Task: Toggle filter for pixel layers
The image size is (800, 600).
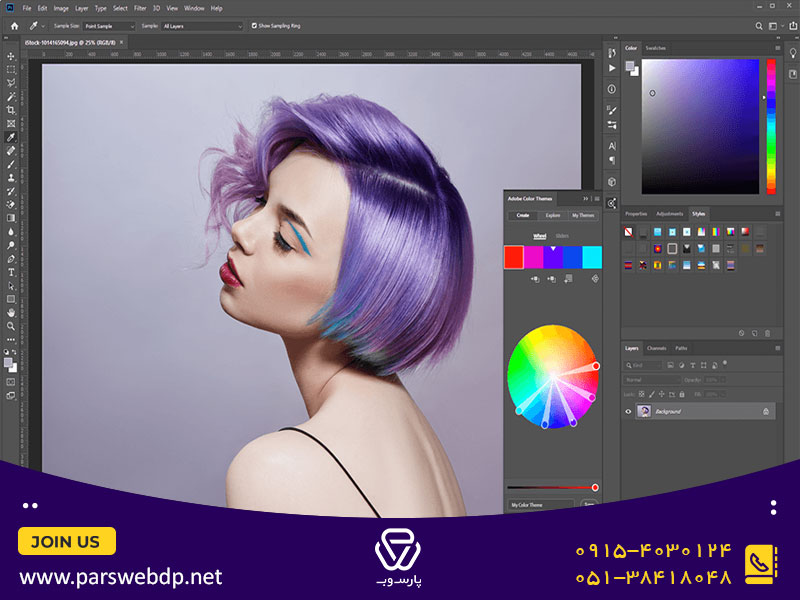Action: click(670, 365)
